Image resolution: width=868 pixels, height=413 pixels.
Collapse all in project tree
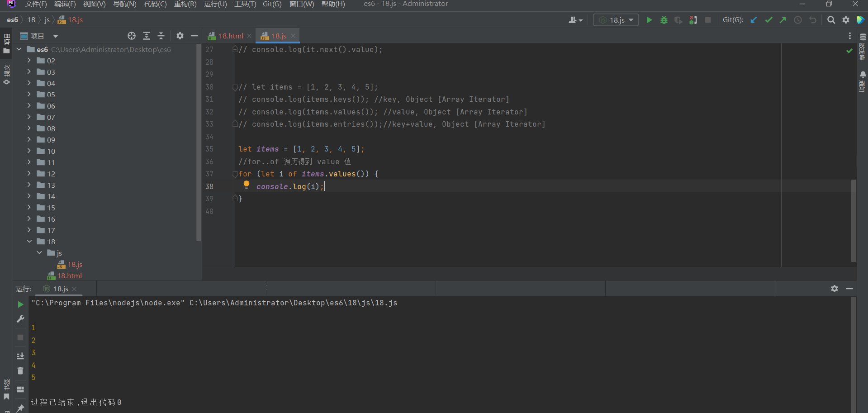161,36
